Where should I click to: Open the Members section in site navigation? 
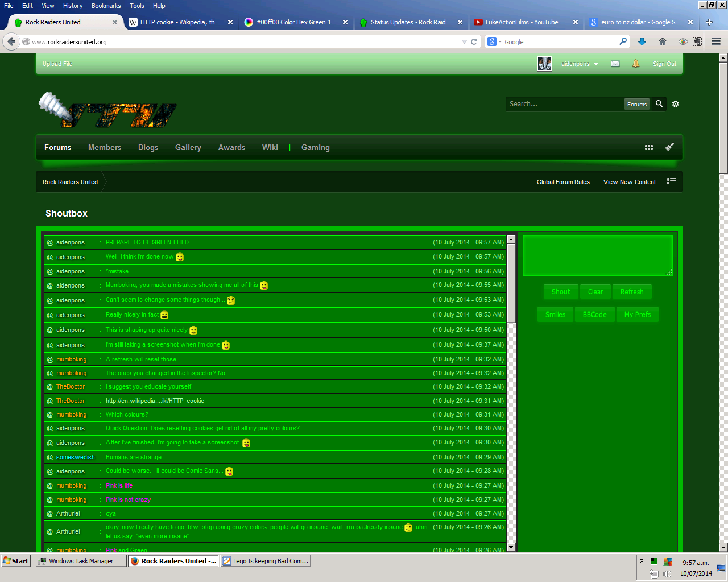[x=105, y=147]
